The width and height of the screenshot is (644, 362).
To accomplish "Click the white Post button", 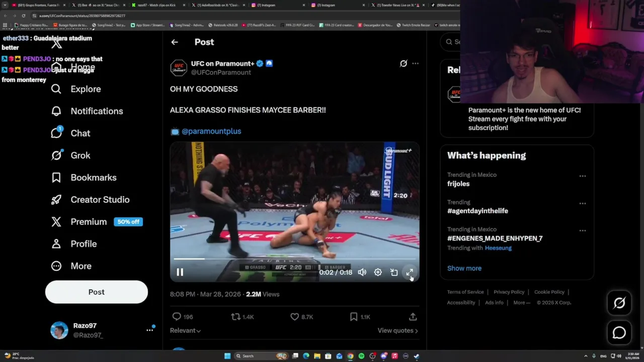I will pyautogui.click(x=97, y=292).
